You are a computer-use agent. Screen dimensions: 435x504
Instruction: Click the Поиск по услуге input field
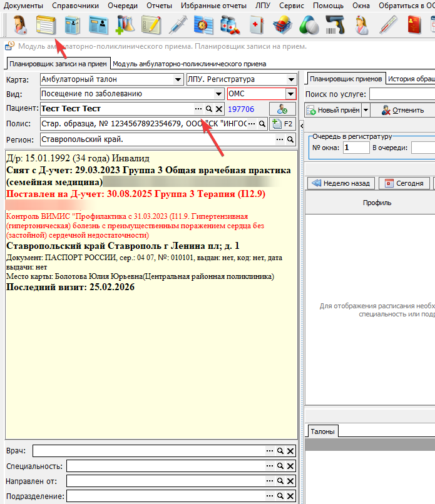pos(402,94)
